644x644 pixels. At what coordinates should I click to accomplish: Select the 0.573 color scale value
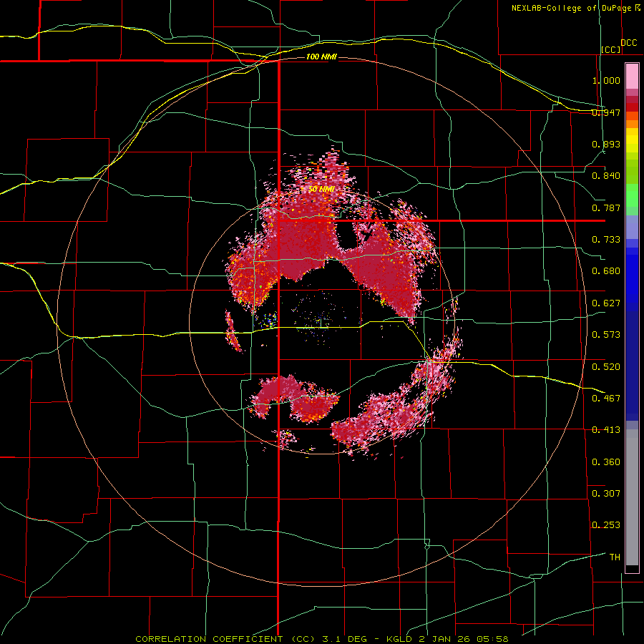click(606, 335)
